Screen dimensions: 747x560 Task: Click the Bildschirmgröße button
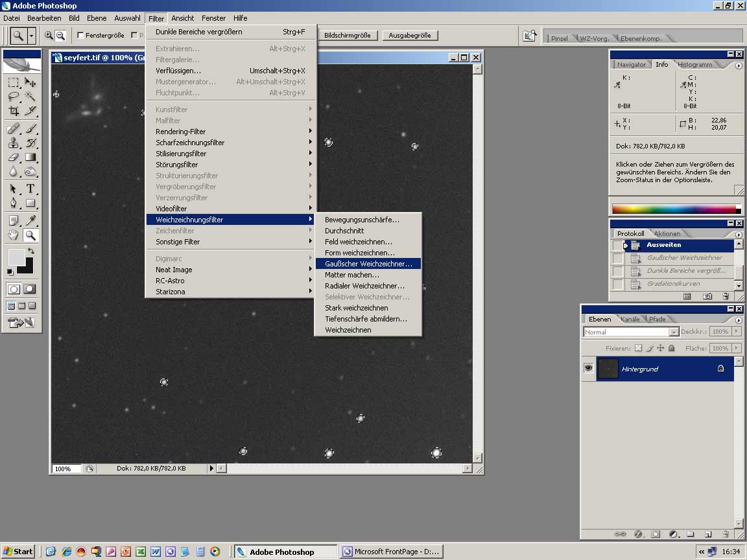tap(348, 35)
